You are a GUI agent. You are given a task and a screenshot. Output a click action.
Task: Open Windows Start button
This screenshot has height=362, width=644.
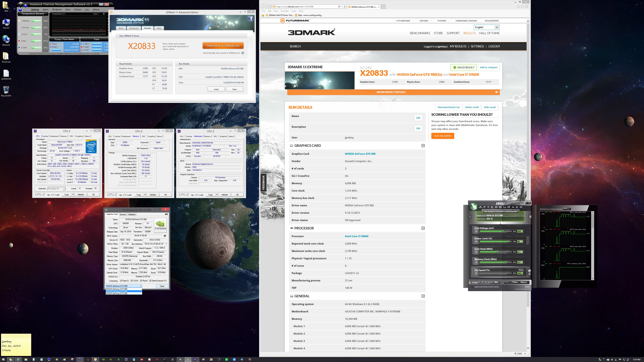[3, 359]
